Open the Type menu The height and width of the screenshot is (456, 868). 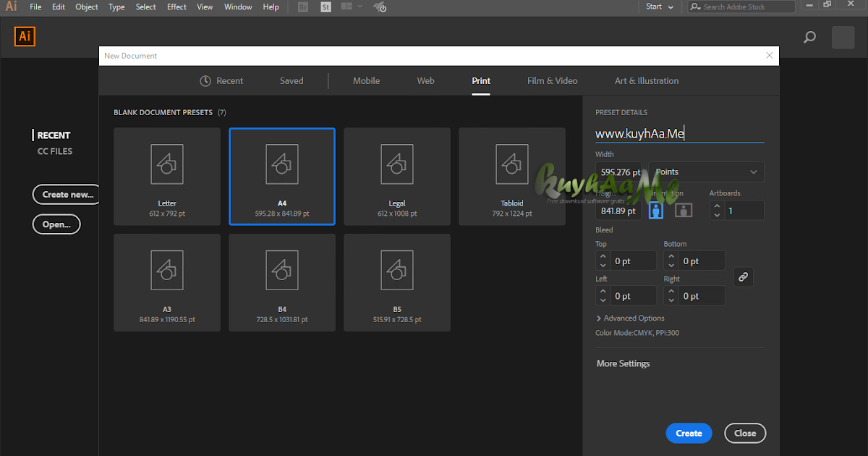116,7
